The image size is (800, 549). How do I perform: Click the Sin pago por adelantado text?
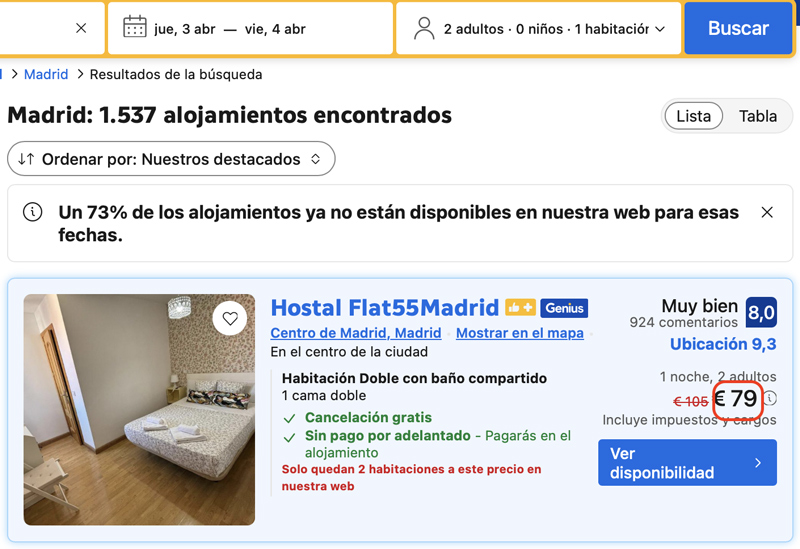388,436
